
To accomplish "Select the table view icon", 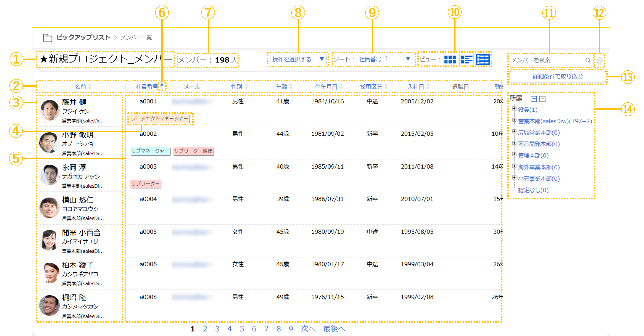I will [483, 60].
